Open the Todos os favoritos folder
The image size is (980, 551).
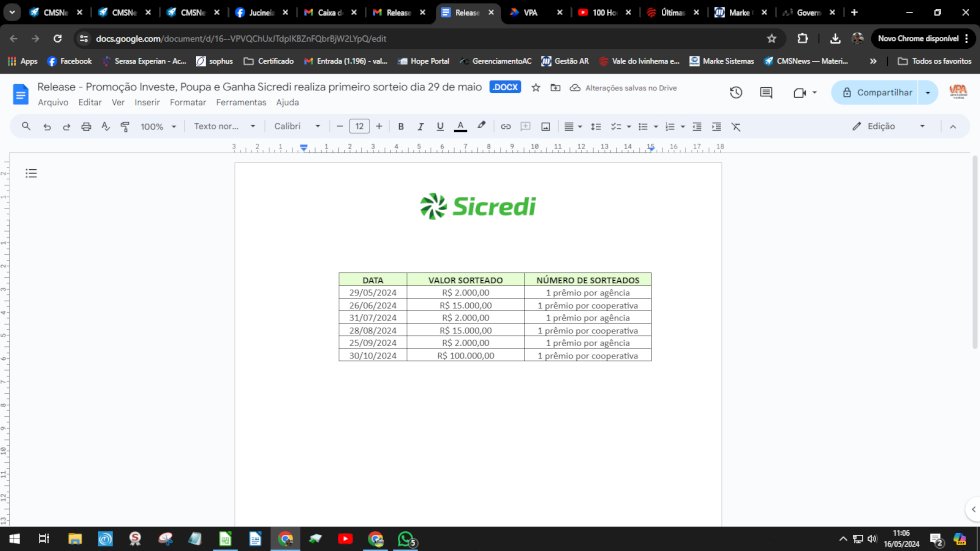934,61
